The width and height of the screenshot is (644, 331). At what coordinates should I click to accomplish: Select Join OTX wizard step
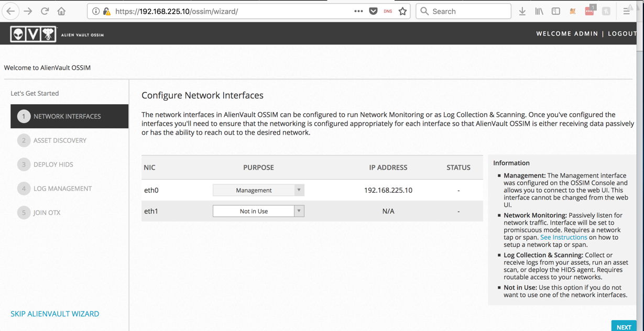coord(47,213)
